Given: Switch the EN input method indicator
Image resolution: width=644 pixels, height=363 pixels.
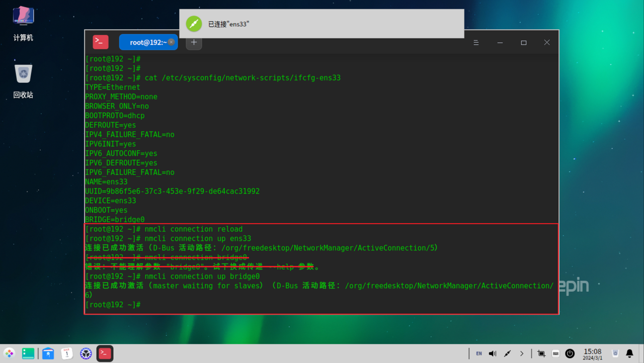Looking at the screenshot, I should click(478, 353).
